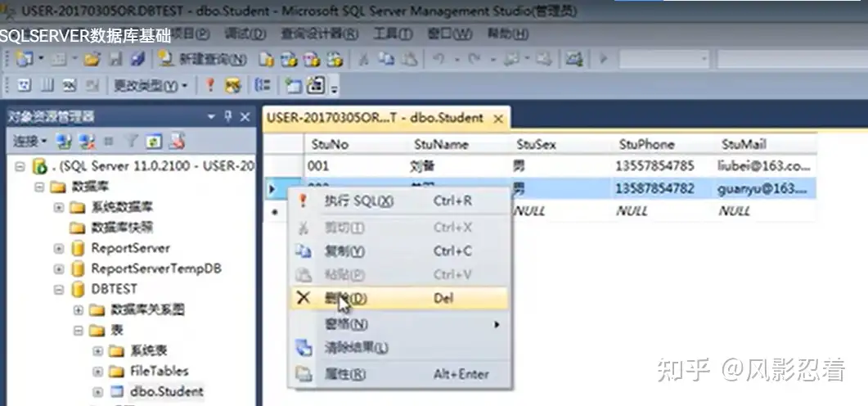Close the 对象资源管理器 panel
Viewport: 868px width, 406px height.
[x=245, y=117]
